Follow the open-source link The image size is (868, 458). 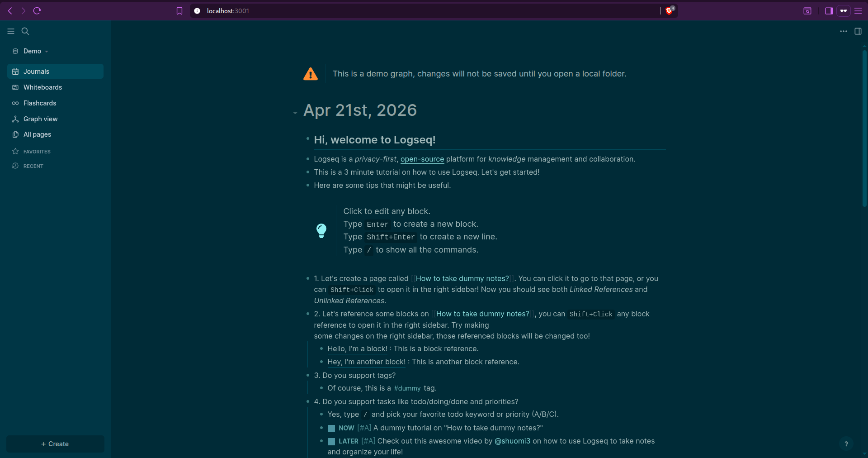pyautogui.click(x=422, y=159)
